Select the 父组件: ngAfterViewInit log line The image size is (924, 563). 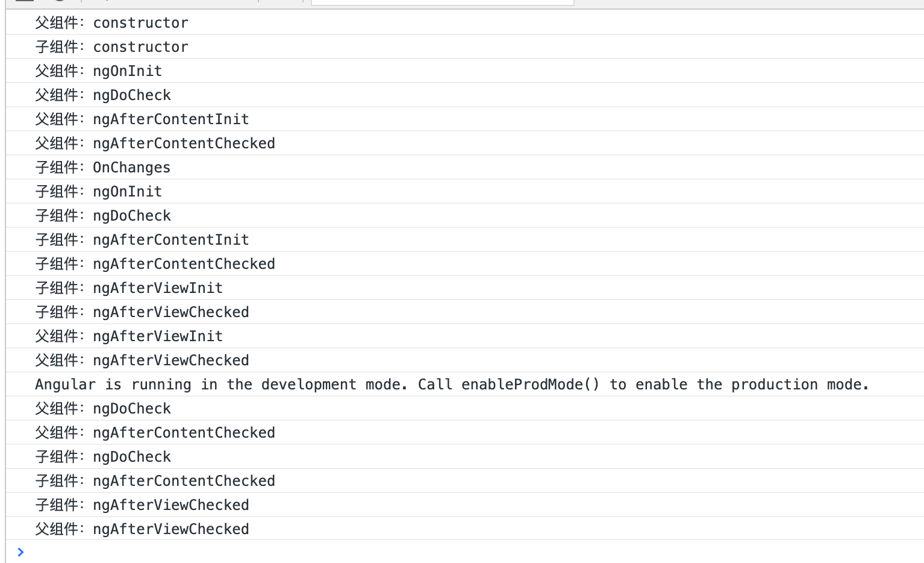(x=129, y=336)
